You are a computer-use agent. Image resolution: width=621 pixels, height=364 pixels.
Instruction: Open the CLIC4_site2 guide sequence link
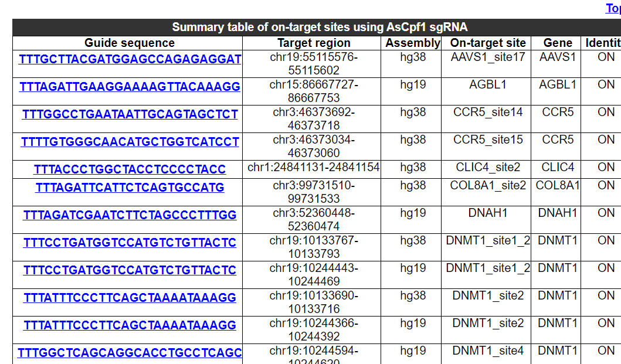click(x=130, y=169)
